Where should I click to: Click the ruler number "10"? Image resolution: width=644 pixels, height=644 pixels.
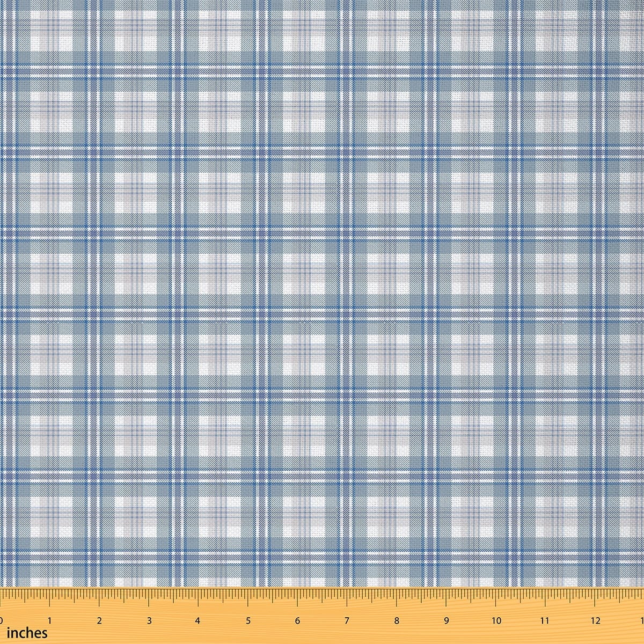coord(496,621)
